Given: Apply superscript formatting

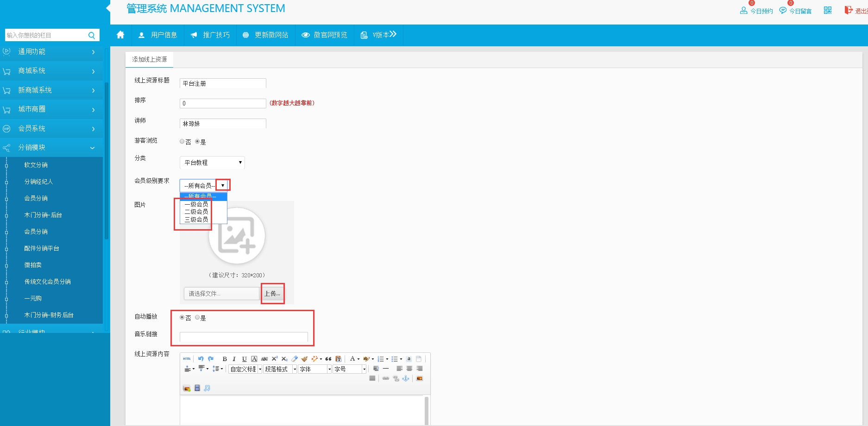Looking at the screenshot, I should (x=275, y=358).
